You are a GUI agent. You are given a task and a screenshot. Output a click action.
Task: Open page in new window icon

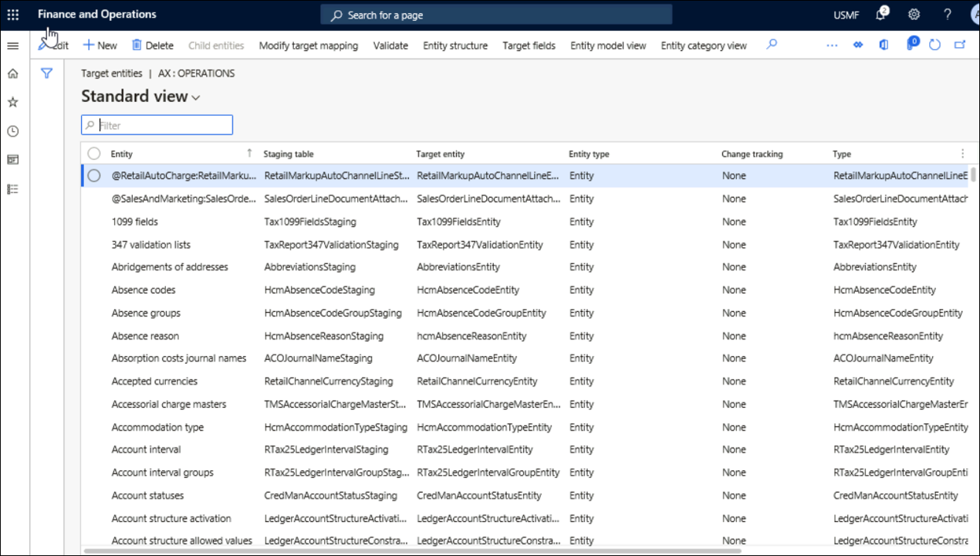960,46
